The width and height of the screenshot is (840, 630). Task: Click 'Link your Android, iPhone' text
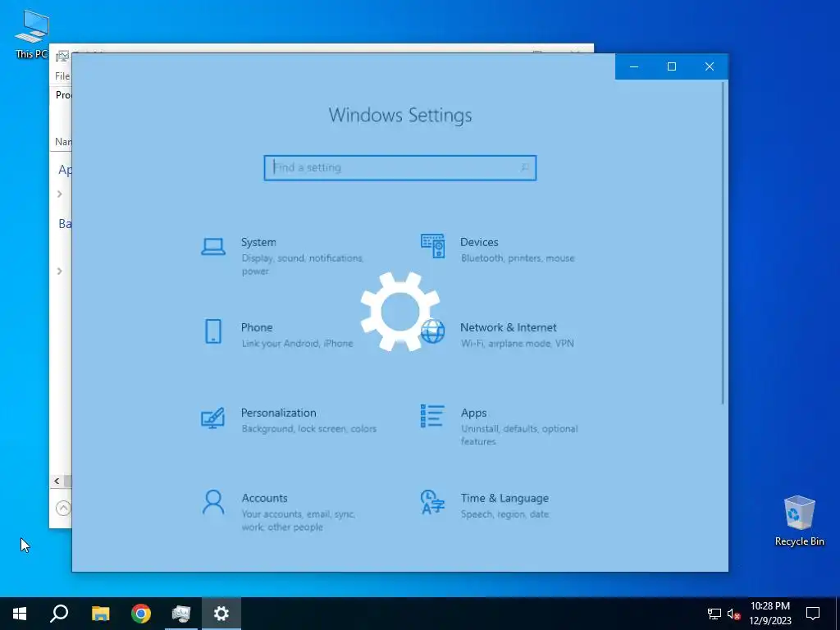[297, 344]
